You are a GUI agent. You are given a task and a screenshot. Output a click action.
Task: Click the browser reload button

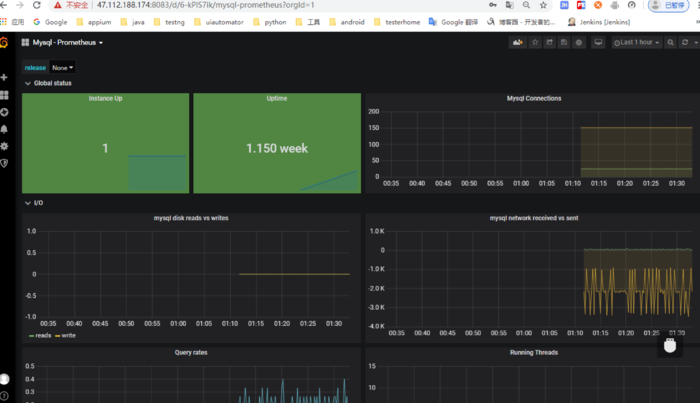click(37, 5)
